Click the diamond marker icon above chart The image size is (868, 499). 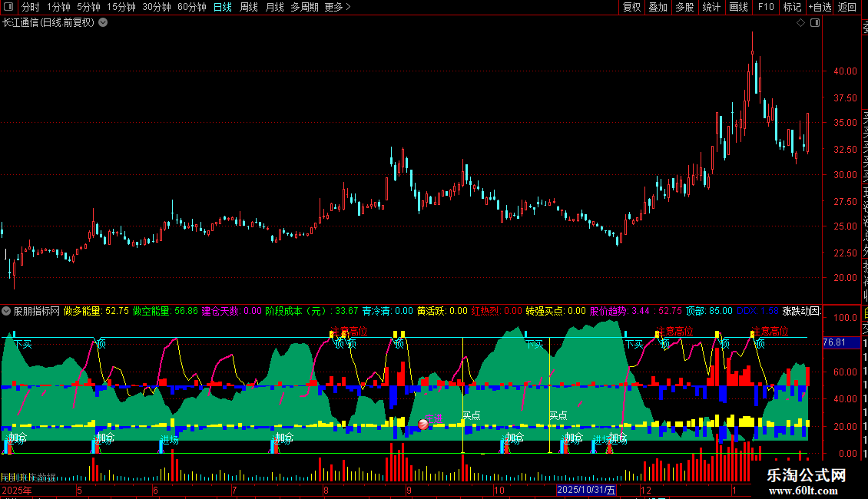pyautogui.click(x=800, y=23)
